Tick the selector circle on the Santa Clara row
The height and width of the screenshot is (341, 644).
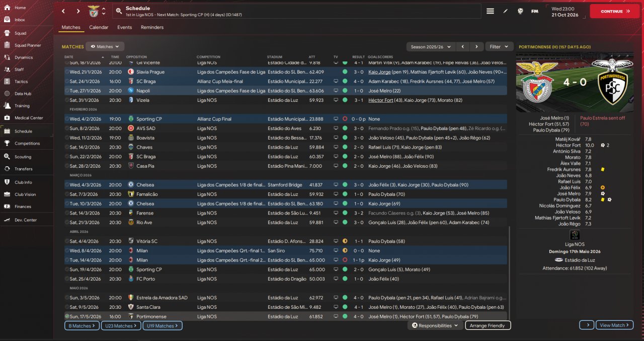67,307
